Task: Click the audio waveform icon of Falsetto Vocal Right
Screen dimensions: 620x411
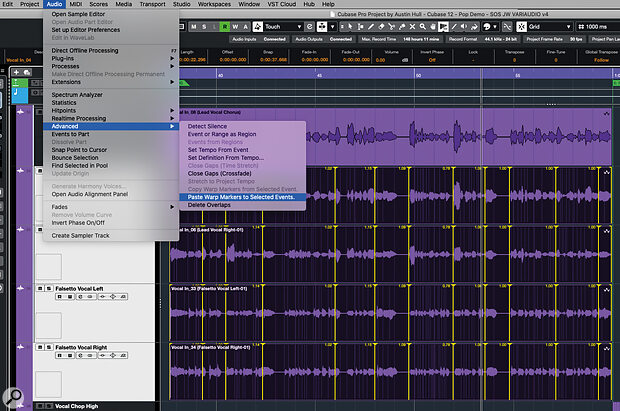Action: point(20,347)
